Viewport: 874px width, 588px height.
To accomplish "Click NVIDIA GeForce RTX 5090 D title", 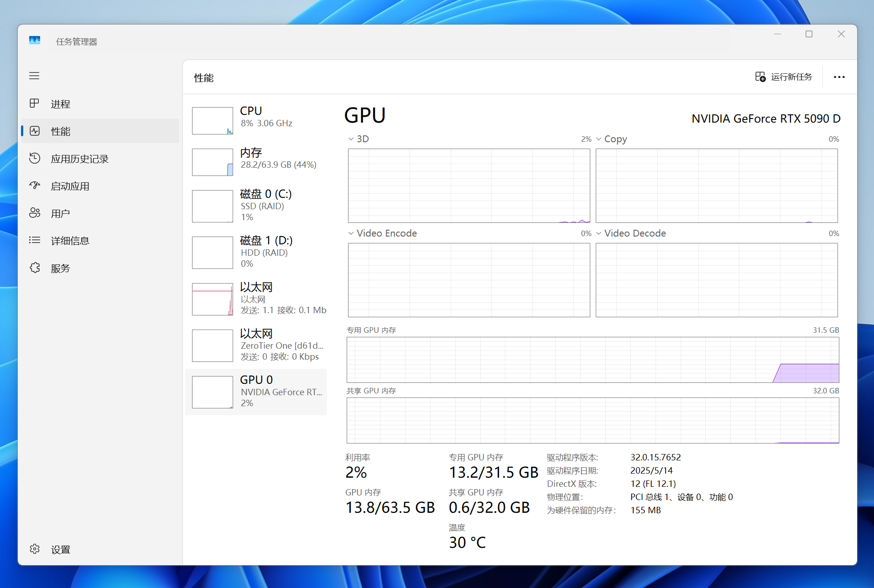I will (x=766, y=119).
